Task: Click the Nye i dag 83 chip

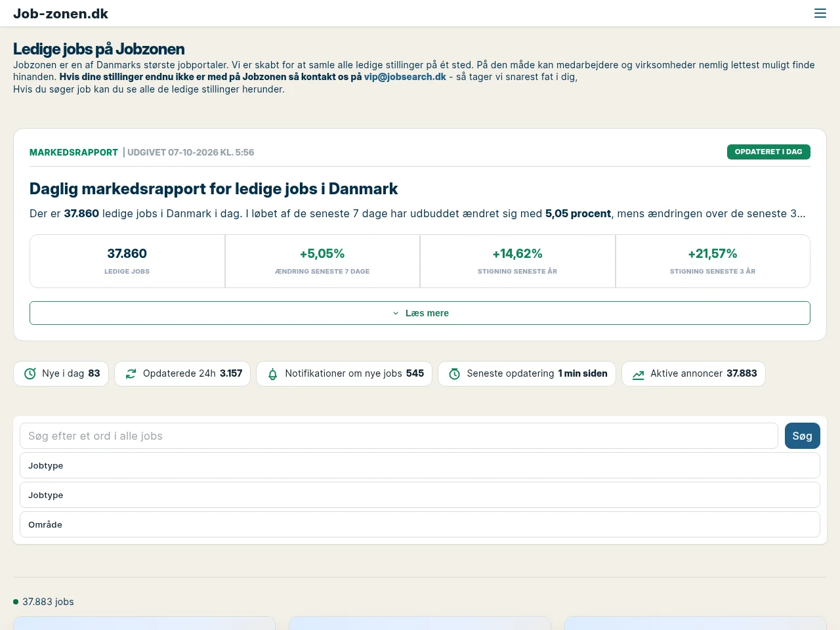Action: coord(61,373)
